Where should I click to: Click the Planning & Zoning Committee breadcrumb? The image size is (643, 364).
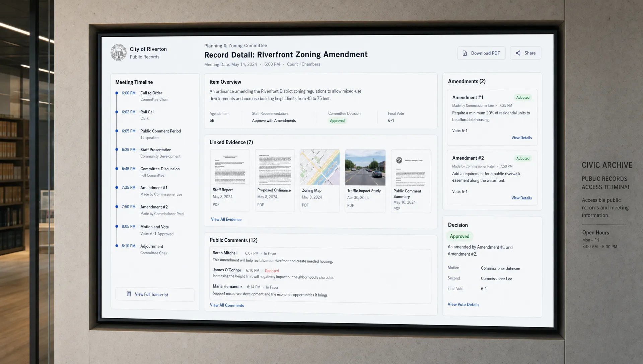[235, 46]
